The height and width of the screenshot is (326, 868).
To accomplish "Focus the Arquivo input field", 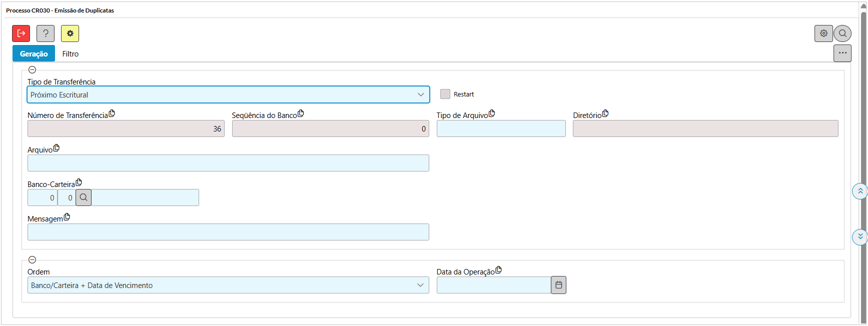I will [228, 163].
